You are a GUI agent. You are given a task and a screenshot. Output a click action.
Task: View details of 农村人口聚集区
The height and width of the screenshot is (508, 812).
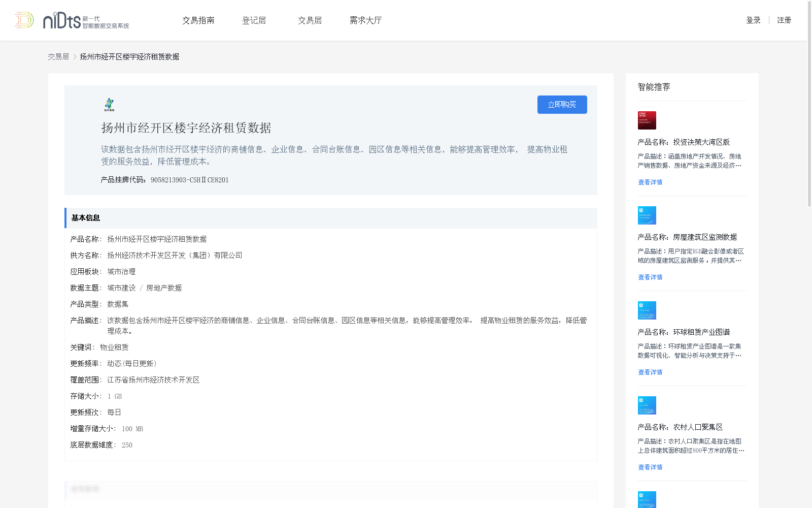pyautogui.click(x=650, y=467)
